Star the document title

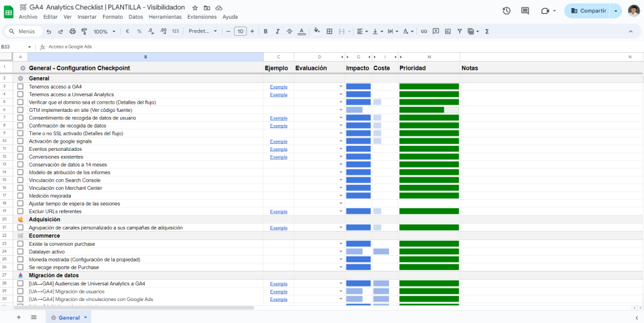click(195, 8)
